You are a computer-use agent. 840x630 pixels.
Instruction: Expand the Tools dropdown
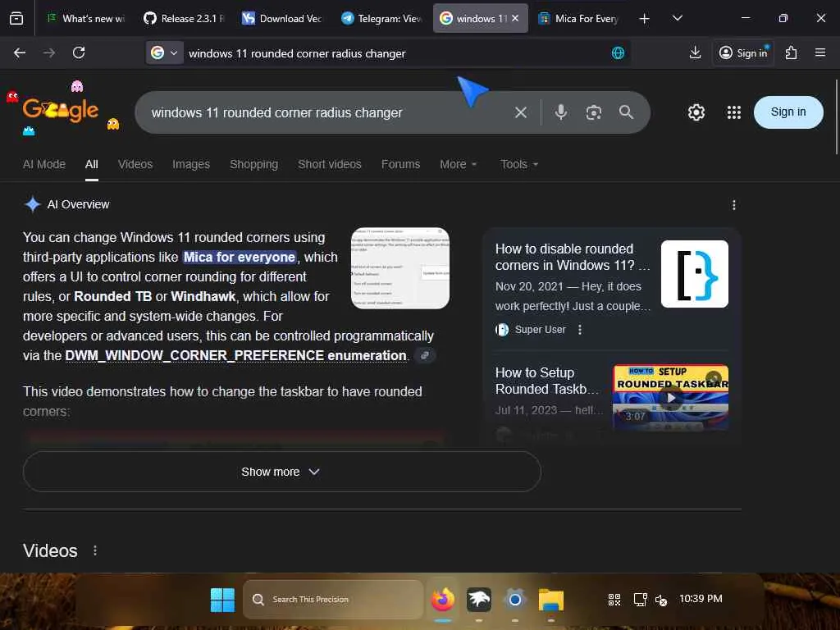coord(519,164)
